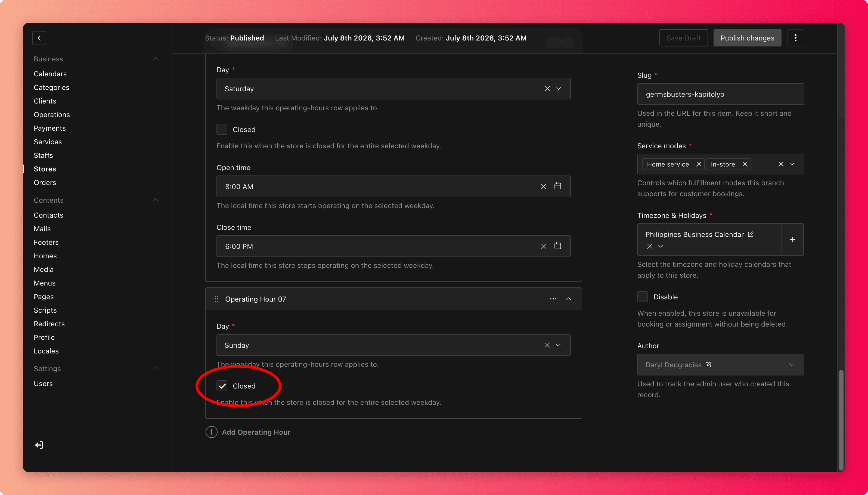
Task: Clear the Saturday day selection
Action: tap(547, 88)
